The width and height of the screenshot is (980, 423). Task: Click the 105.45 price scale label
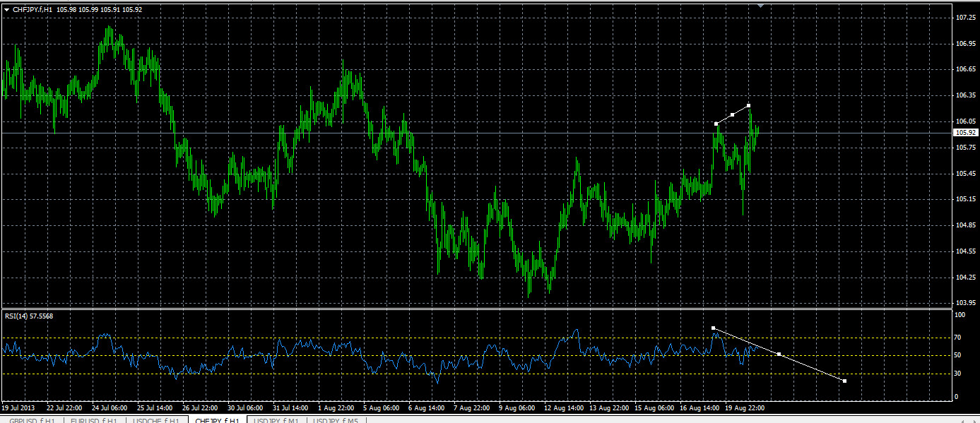pos(964,173)
